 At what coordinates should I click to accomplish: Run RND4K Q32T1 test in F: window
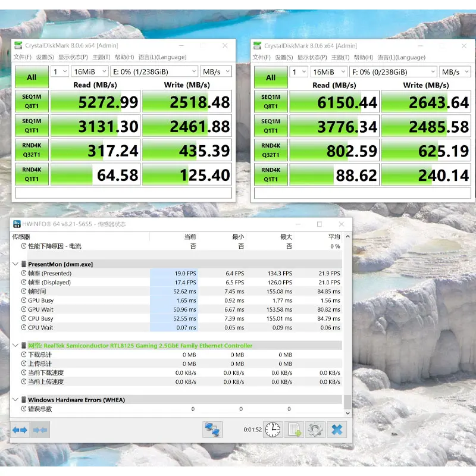[x=271, y=150]
